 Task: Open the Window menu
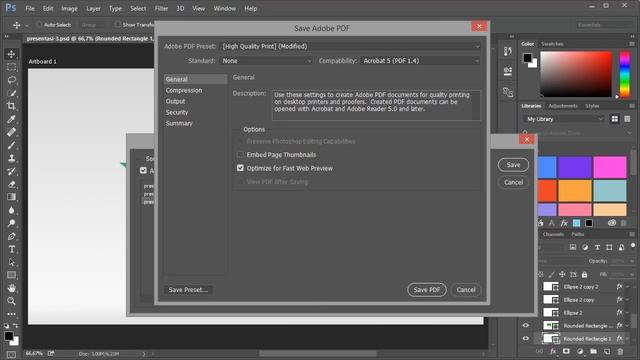[x=225, y=8]
